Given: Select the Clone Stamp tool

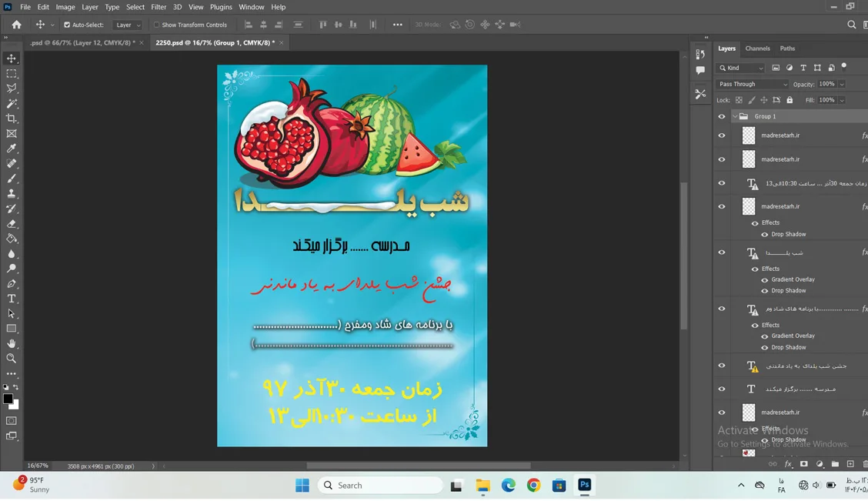Looking at the screenshot, I should click(11, 194).
